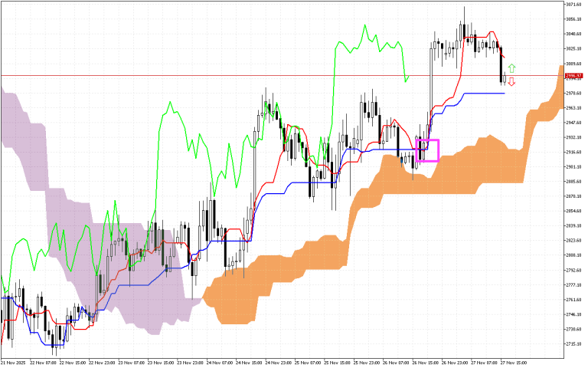The width and height of the screenshot is (588, 368).
Task: Click the 2792.60 price axis label
Action: tap(573, 270)
